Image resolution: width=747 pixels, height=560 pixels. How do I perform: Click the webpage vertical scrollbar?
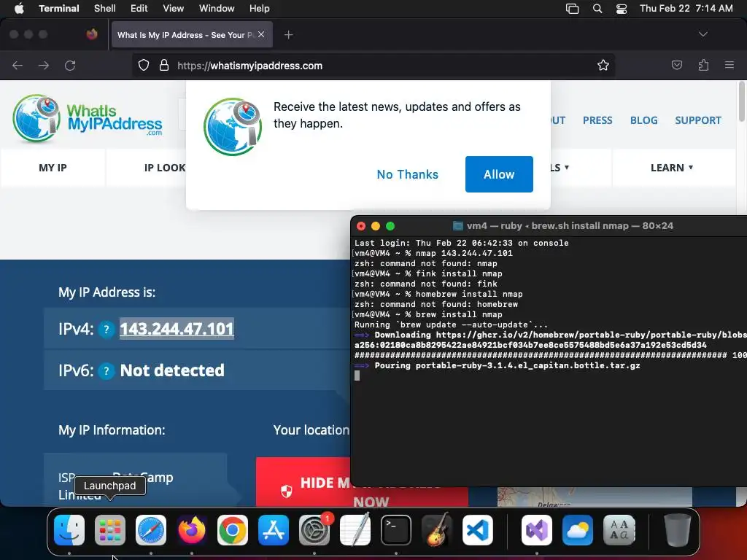tap(741, 101)
